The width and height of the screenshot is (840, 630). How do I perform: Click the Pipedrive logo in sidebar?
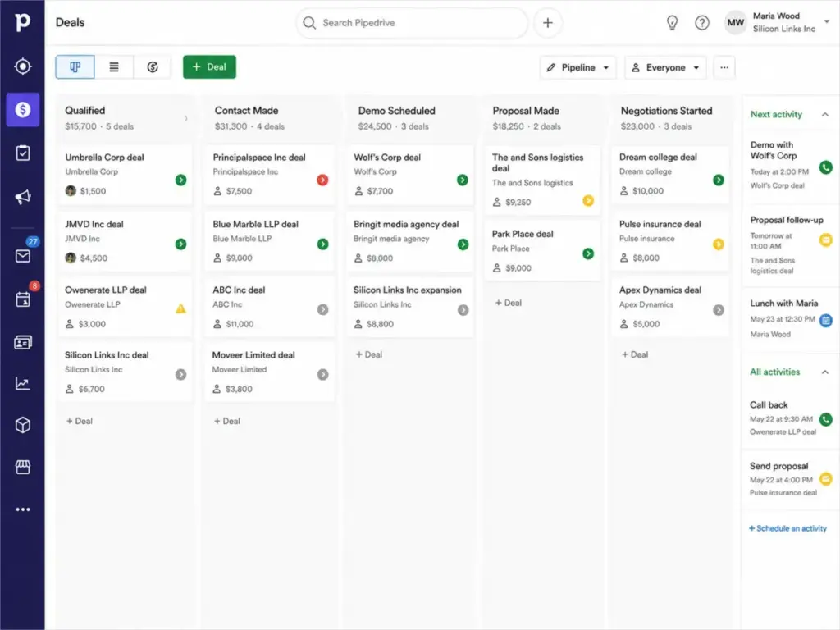22,22
